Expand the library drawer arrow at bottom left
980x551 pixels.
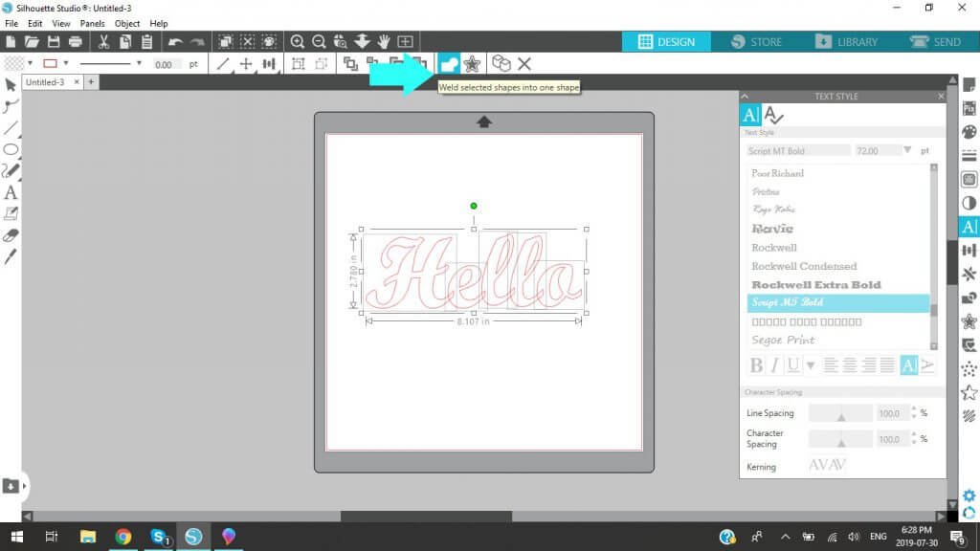[x=24, y=486]
